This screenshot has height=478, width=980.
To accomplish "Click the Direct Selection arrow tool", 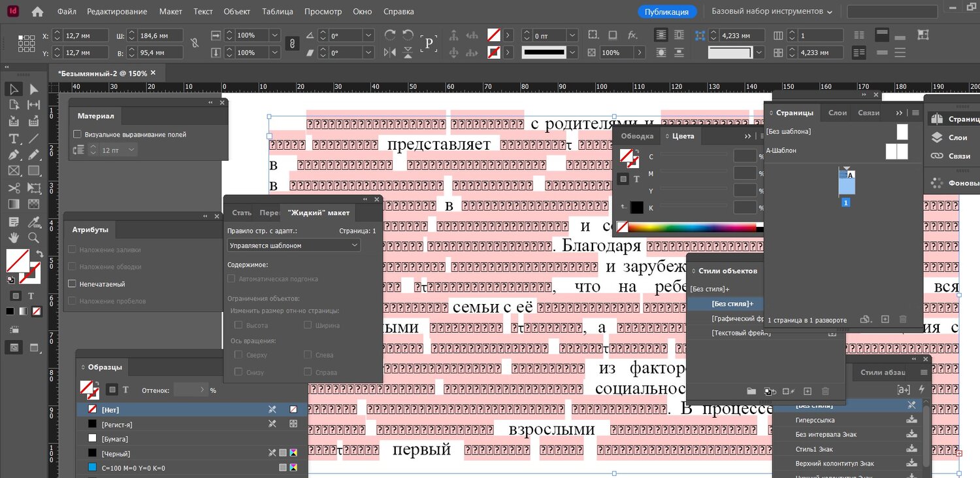I will tap(33, 89).
